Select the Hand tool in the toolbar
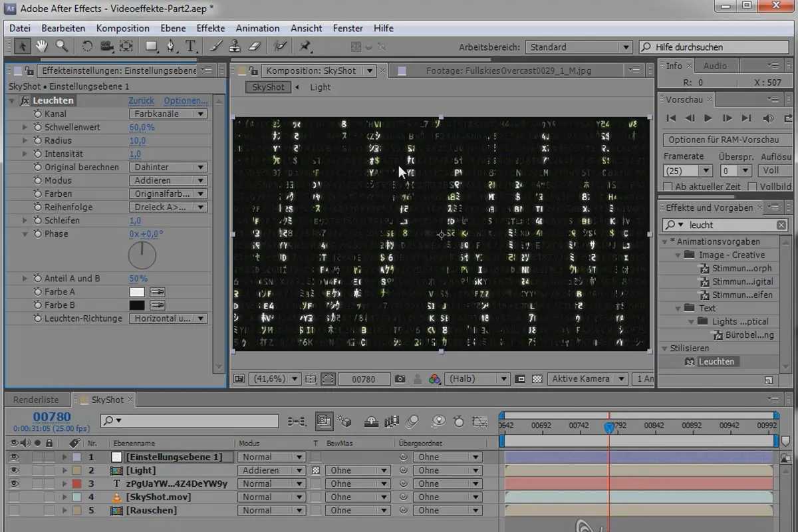Screen dimensions: 798x532 point(42,46)
